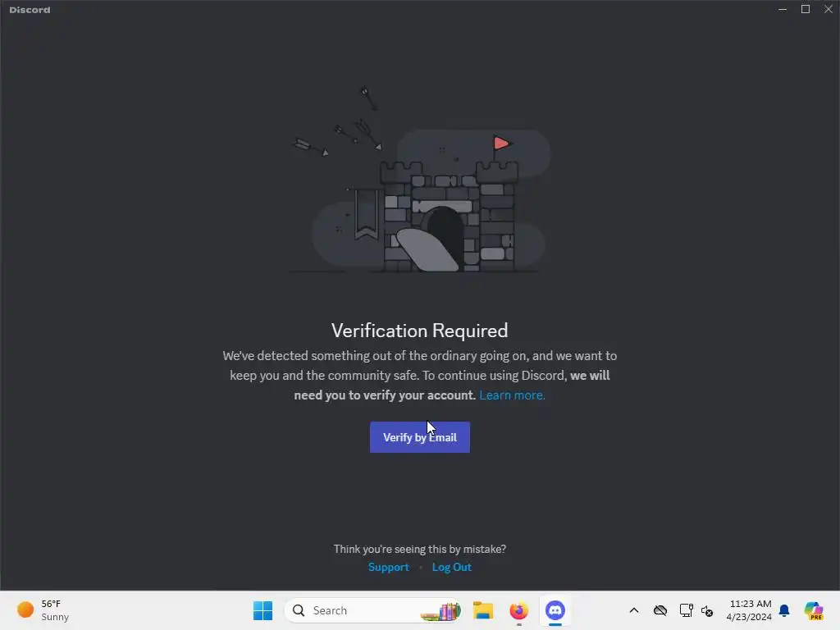The width and height of the screenshot is (840, 630).
Task: Click the muted volume tray icon
Action: click(x=707, y=610)
